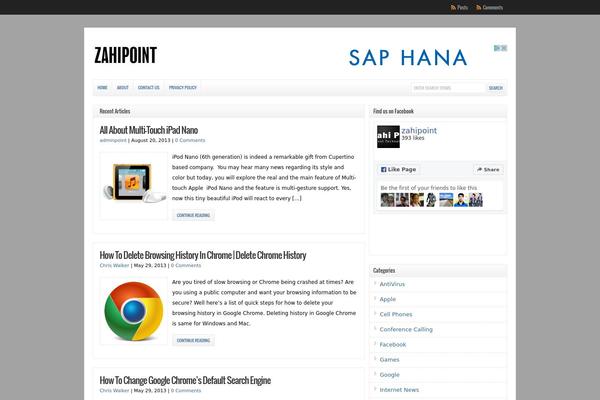
Task: Click the last friend avatar in Facebook widget
Action: click(x=476, y=200)
